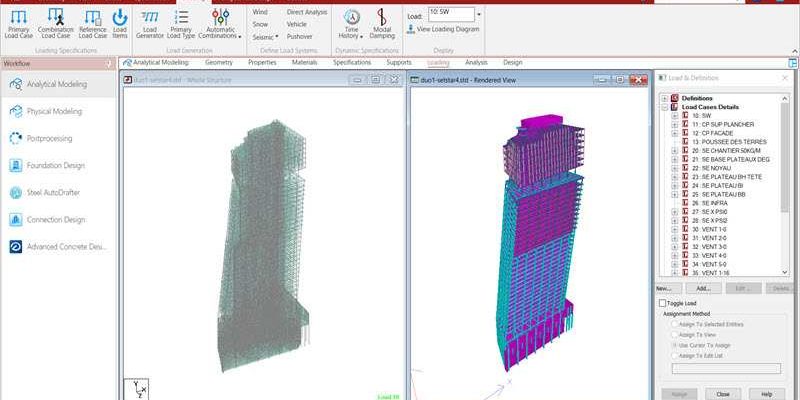Open the Foundation Design workflow
Image resolution: width=800 pixels, height=400 pixels.
click(x=56, y=165)
